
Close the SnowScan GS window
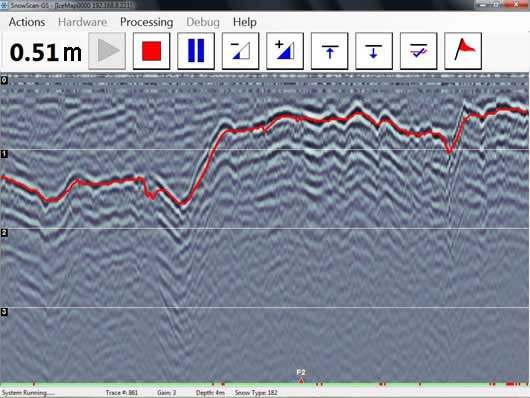point(516,5)
